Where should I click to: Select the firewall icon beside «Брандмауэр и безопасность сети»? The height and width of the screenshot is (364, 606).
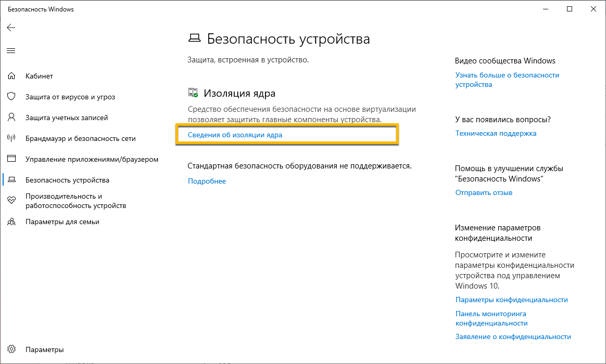click(x=11, y=138)
